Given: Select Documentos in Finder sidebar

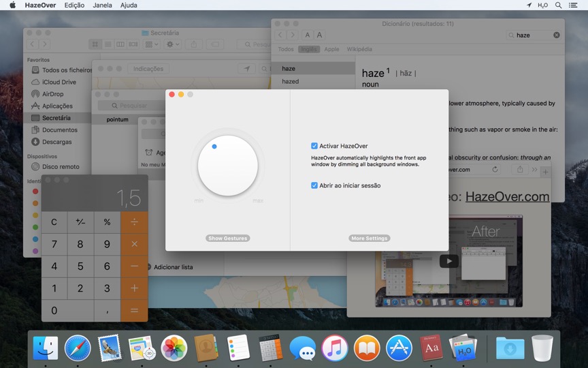Looking at the screenshot, I should coord(60,130).
